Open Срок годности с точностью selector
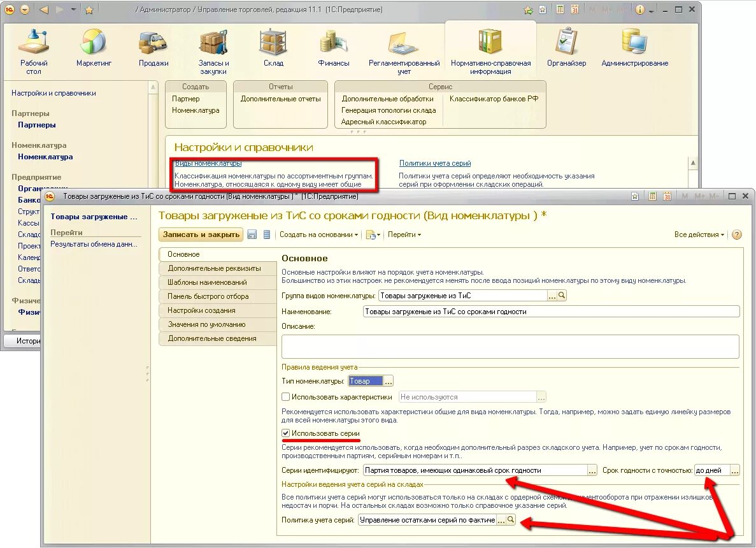 coord(735,470)
